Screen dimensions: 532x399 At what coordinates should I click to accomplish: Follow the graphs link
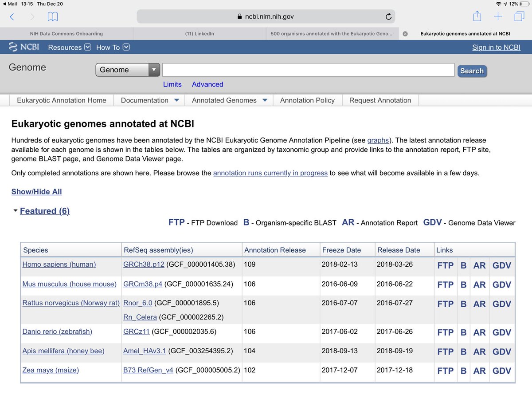378,140
